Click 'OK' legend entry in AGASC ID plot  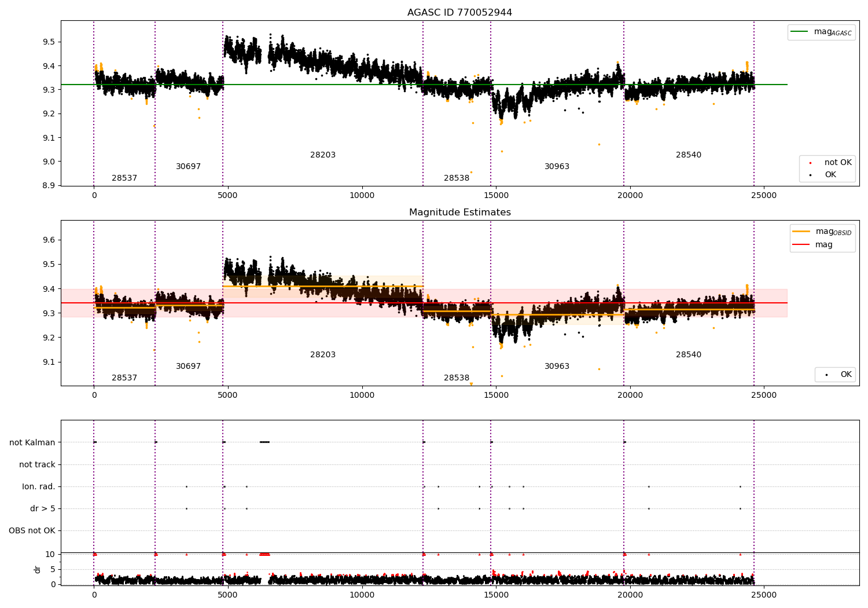point(830,175)
